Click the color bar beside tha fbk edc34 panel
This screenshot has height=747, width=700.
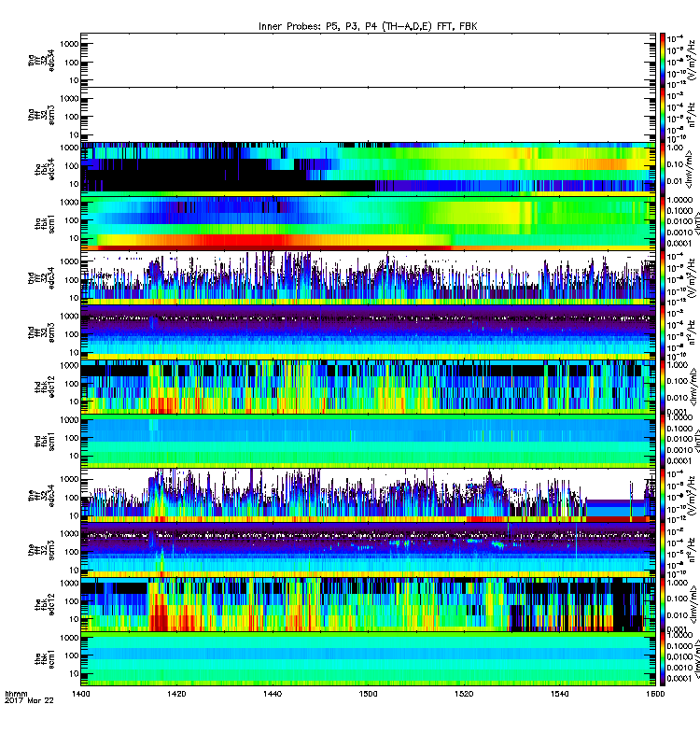663,169
